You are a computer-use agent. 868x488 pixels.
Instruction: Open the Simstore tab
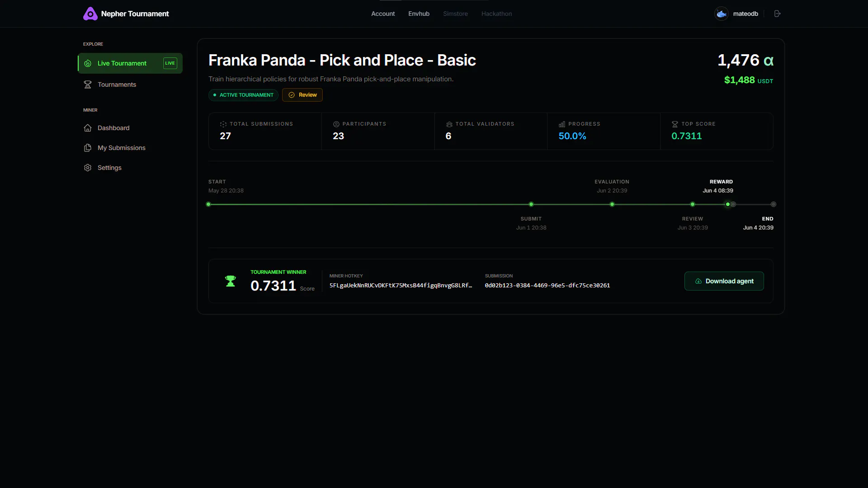click(455, 14)
